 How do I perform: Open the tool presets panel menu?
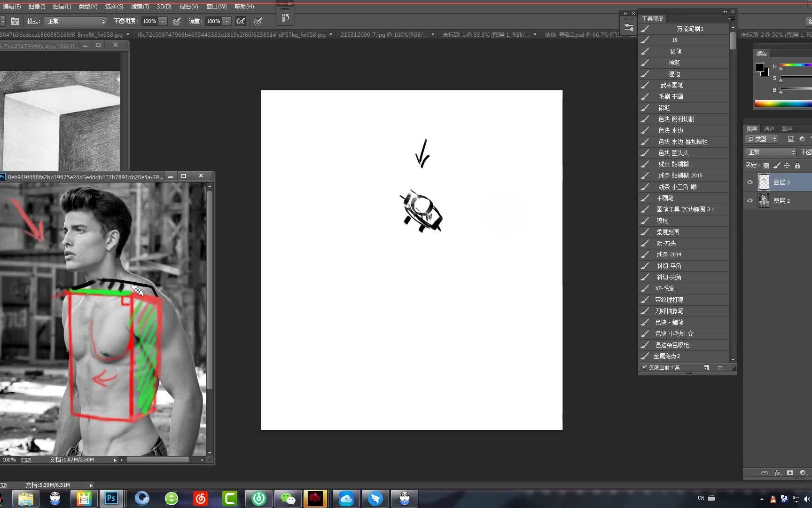pos(732,18)
